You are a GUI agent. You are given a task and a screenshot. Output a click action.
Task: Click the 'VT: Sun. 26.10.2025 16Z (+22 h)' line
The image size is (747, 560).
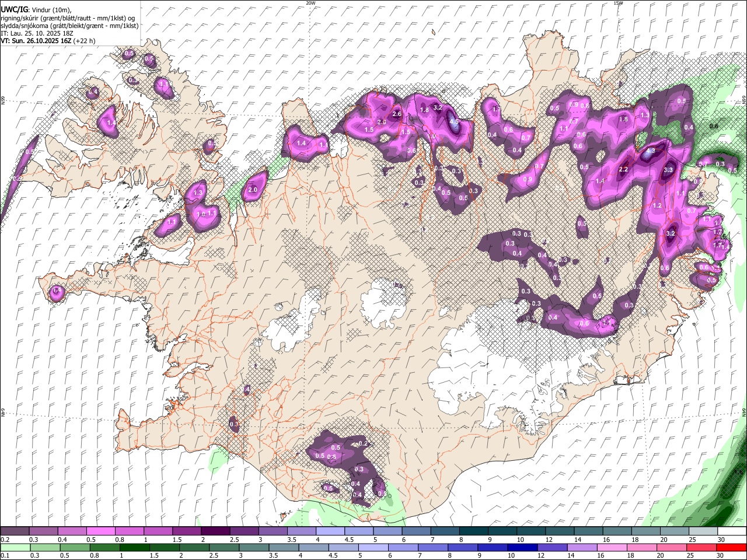(x=48, y=41)
